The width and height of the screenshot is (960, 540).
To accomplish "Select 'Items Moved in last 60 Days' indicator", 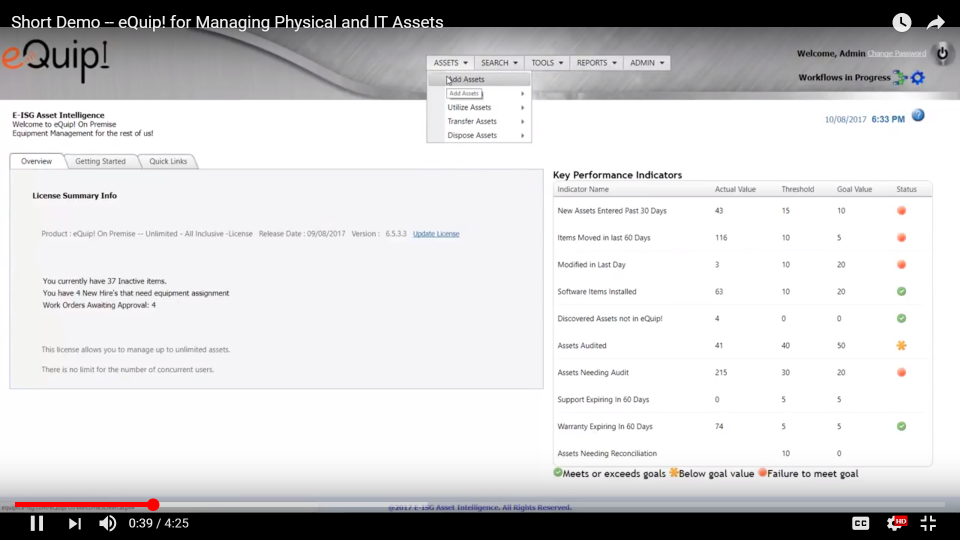I will point(604,238).
